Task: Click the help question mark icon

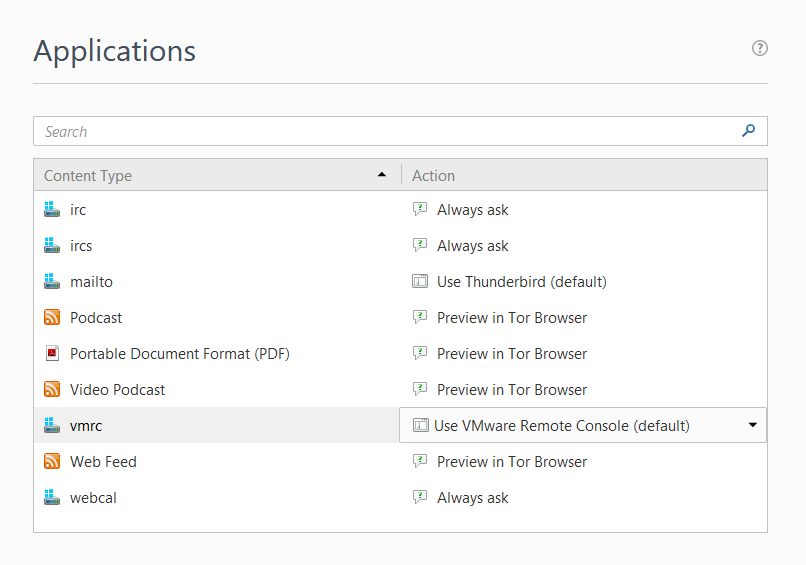Action: coord(760,48)
